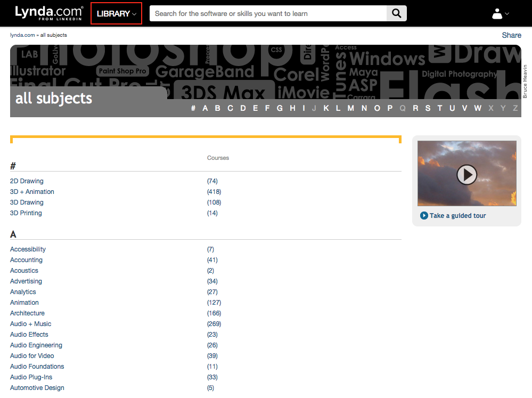Play the guided tour video
The height and width of the screenshot is (398, 532).
point(466,175)
